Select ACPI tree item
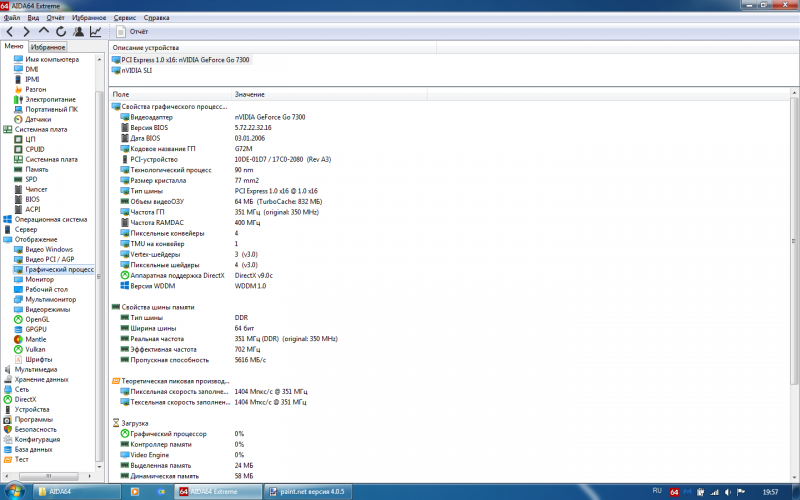The width and height of the screenshot is (800, 500). [33, 209]
